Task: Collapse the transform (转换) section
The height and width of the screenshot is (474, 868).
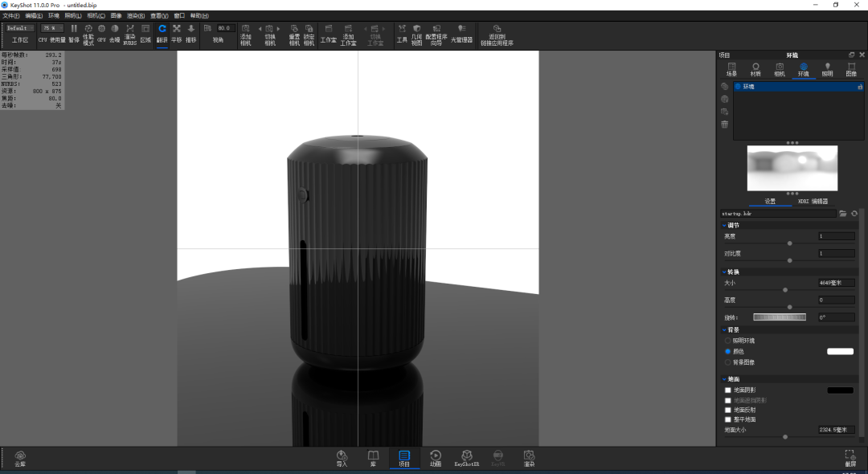Action: (725, 272)
